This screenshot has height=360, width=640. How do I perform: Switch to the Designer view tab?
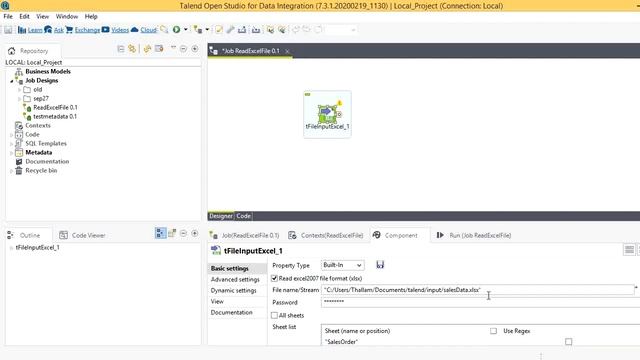(x=221, y=216)
